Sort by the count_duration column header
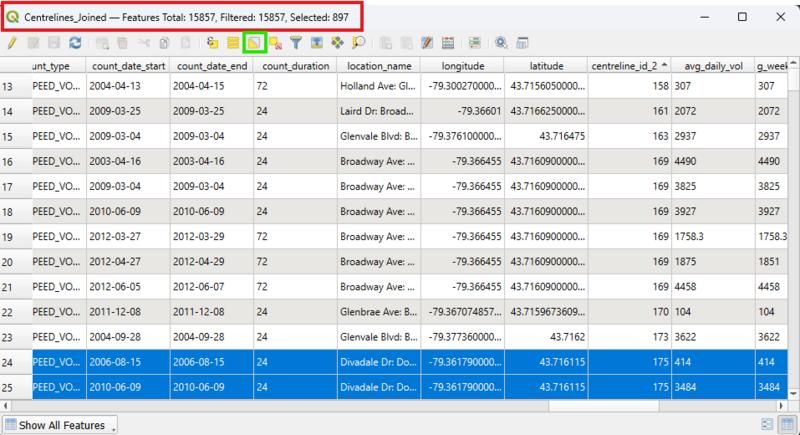The image size is (800, 435). pyautogui.click(x=295, y=66)
